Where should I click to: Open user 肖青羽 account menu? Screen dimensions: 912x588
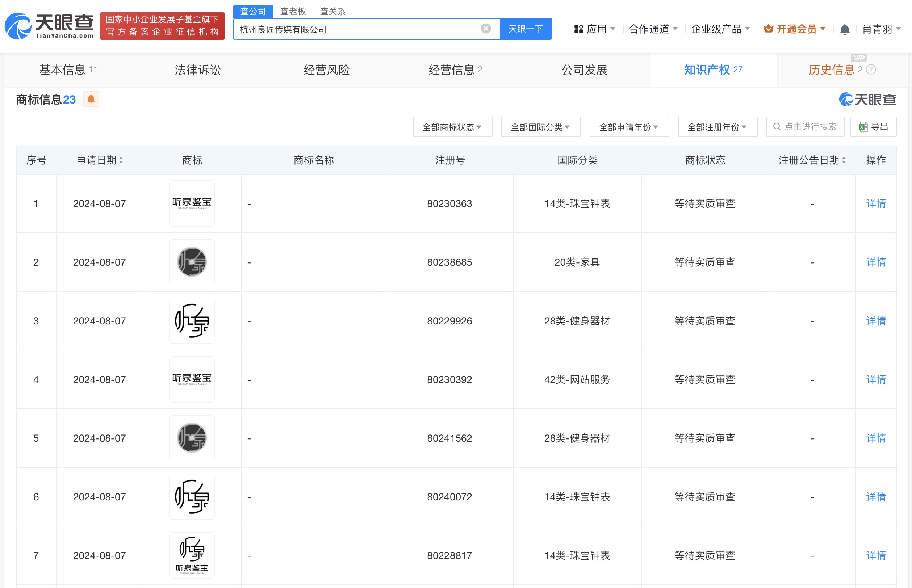coord(882,29)
